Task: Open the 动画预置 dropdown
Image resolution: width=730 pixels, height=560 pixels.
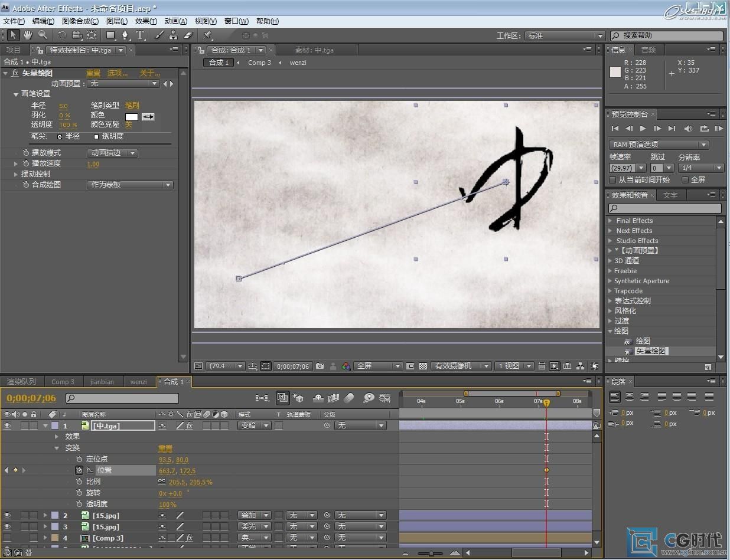Action: tap(123, 84)
